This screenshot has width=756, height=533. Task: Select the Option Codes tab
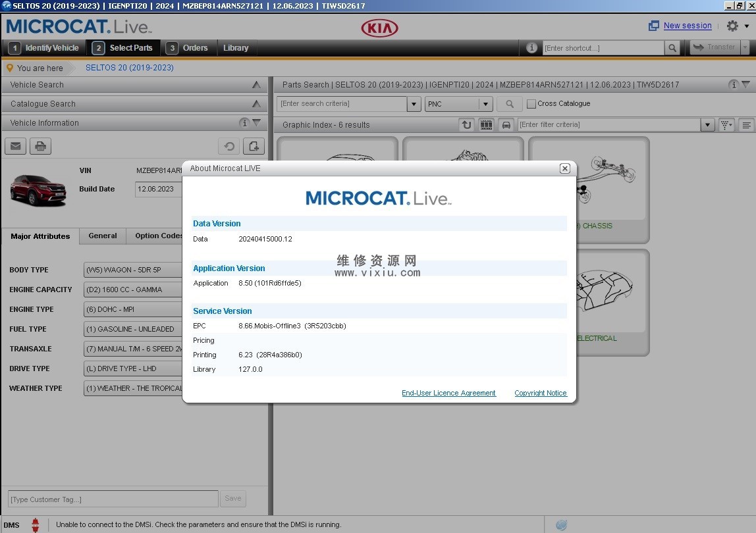coord(155,236)
